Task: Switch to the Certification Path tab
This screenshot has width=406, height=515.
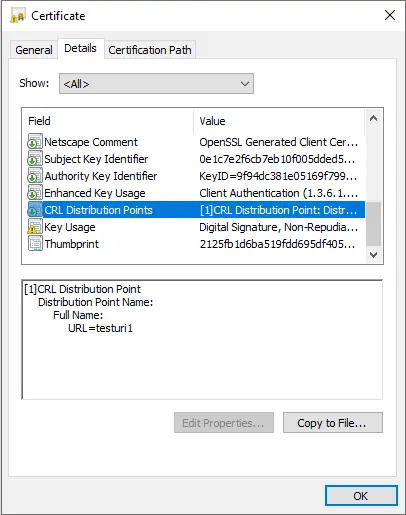Action: click(150, 50)
